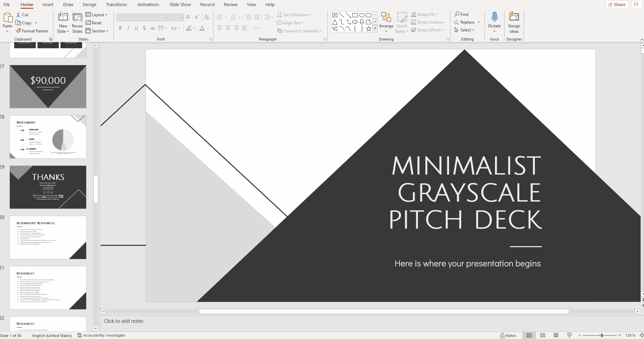Click the Format Painter icon

(19, 31)
